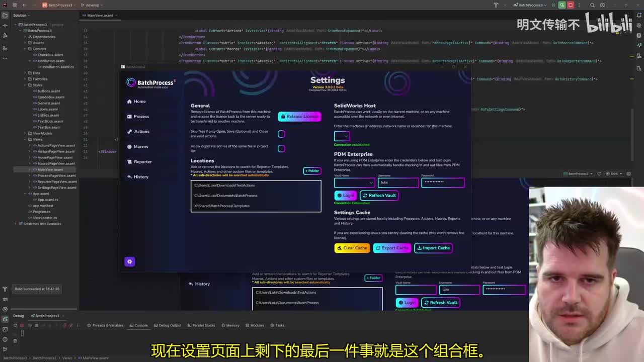Screen dimensions: 644x362
Task: Open the BatchProcess3 run configuration dropdown
Action: 530,5
